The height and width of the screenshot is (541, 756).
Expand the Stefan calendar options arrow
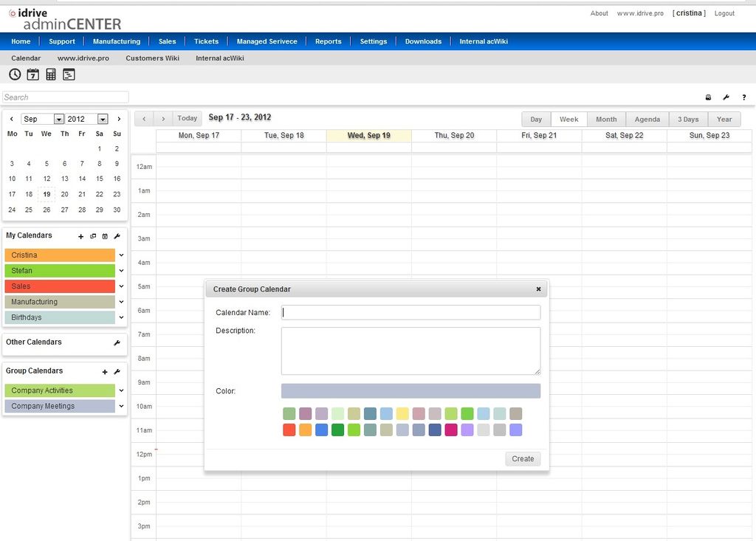pyautogui.click(x=121, y=271)
